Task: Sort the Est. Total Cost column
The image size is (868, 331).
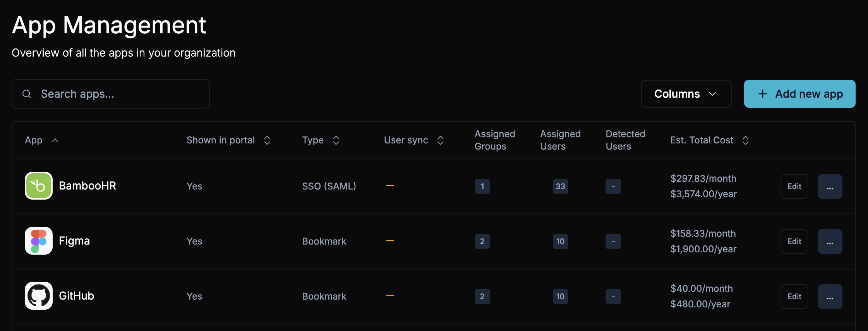Action: tap(746, 140)
